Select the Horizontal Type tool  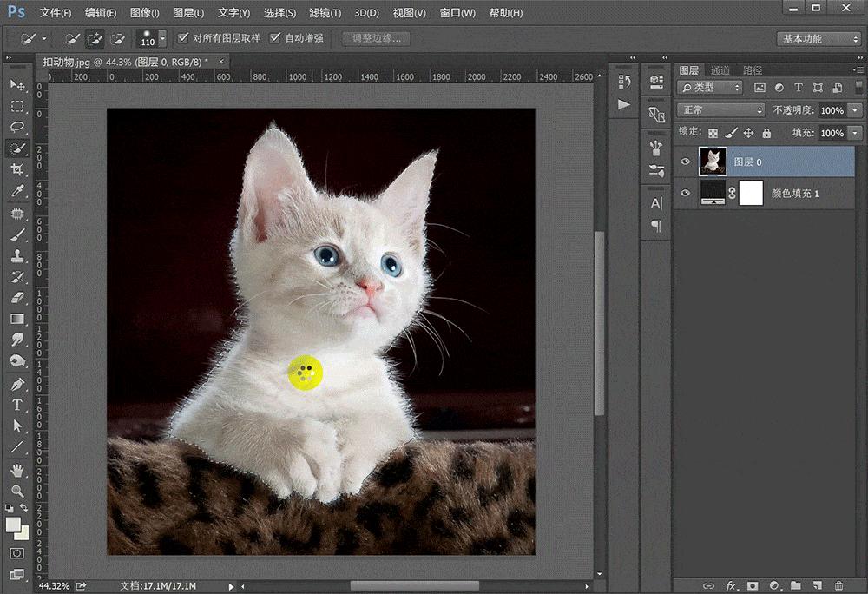tap(17, 406)
